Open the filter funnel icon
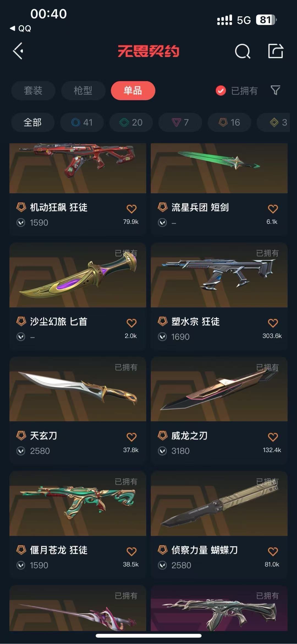The width and height of the screenshot is (297, 644). (x=275, y=90)
